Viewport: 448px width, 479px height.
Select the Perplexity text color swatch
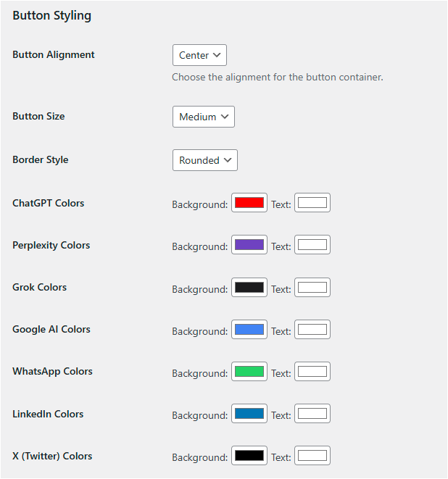(x=312, y=245)
